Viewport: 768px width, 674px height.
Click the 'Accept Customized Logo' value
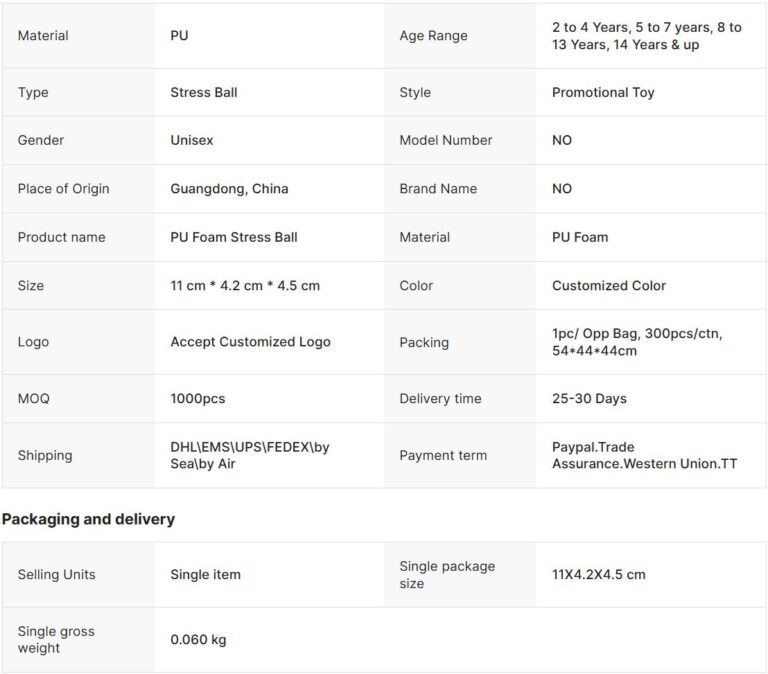tap(250, 341)
